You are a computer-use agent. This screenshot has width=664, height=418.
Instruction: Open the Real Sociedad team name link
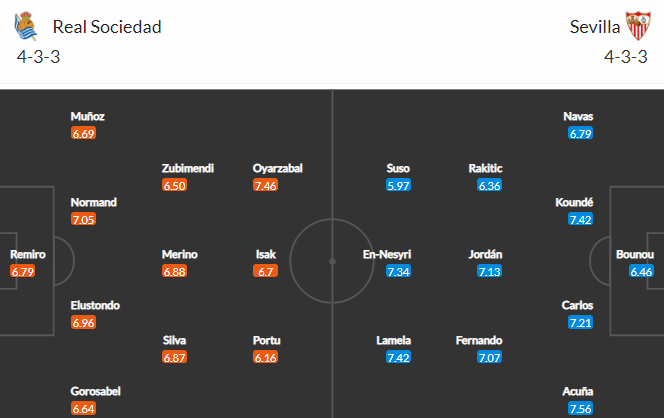click(x=107, y=27)
